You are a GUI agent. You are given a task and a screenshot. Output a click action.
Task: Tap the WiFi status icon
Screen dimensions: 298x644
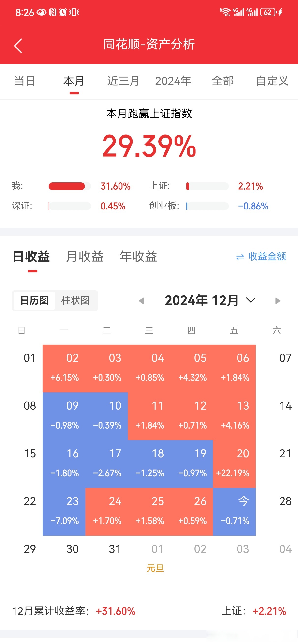coord(225,12)
